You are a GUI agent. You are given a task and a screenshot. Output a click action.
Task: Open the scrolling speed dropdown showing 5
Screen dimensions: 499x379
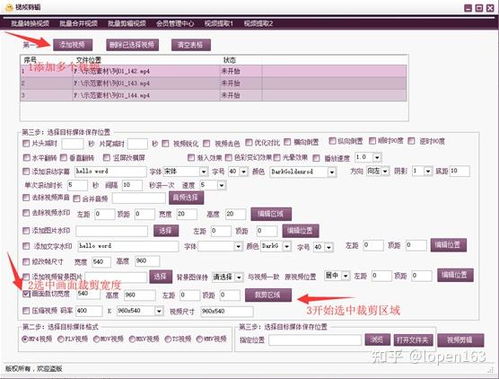(x=222, y=185)
